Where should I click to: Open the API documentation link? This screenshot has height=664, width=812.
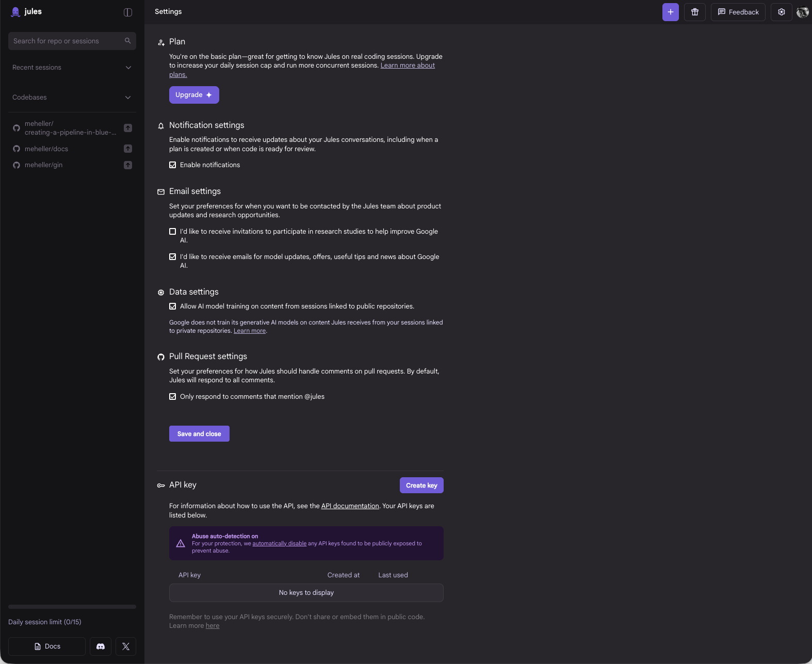(350, 506)
